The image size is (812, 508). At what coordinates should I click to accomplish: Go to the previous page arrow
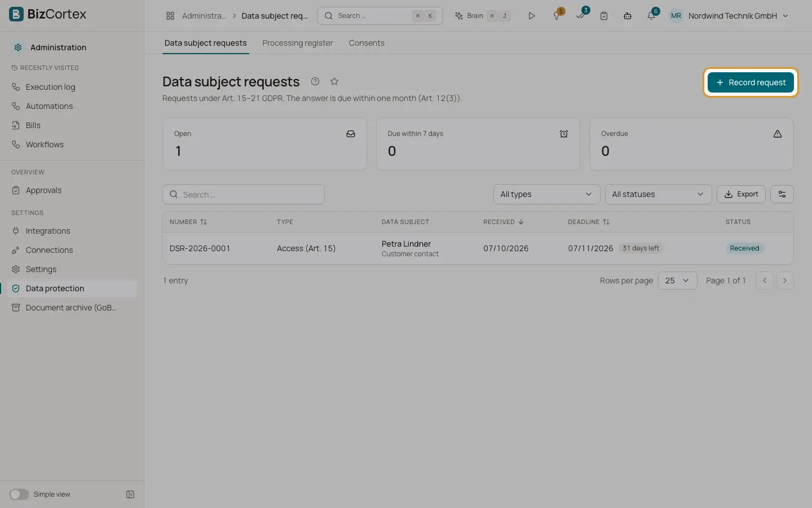pos(765,281)
